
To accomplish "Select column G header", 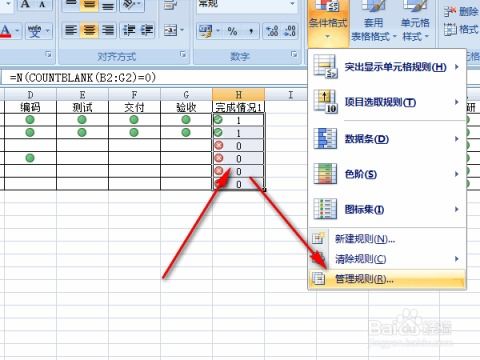I will coord(186,95).
